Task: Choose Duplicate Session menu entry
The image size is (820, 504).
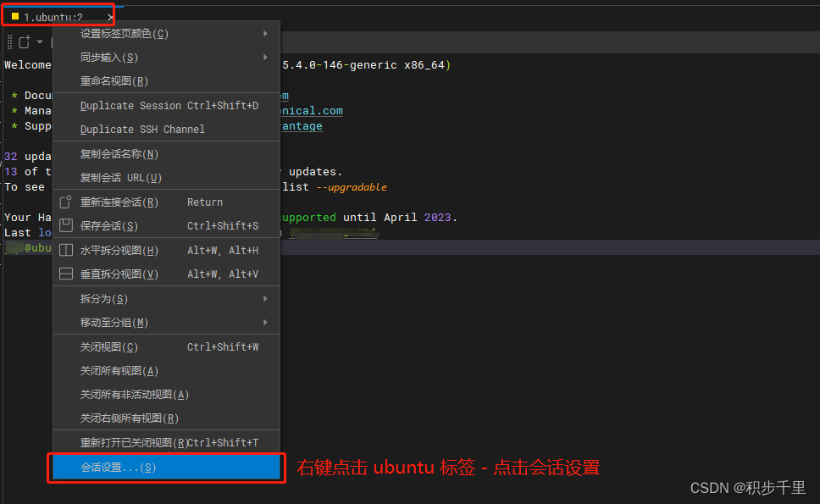Action: [x=166, y=106]
